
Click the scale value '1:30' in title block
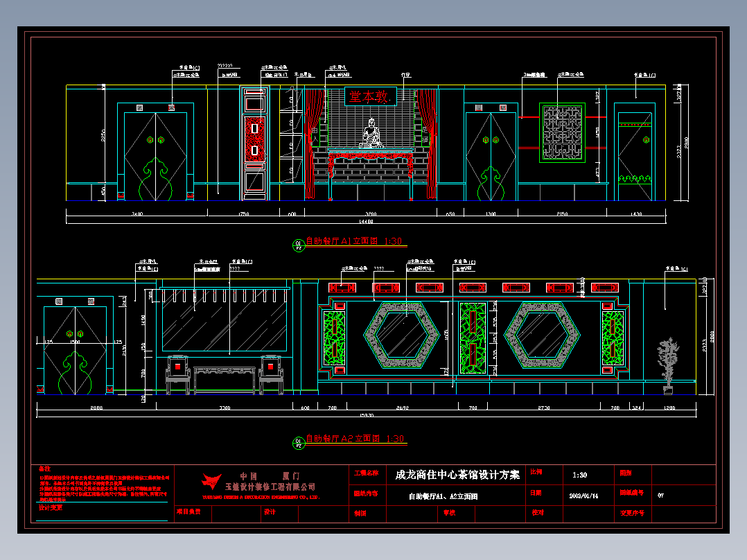coord(579,475)
